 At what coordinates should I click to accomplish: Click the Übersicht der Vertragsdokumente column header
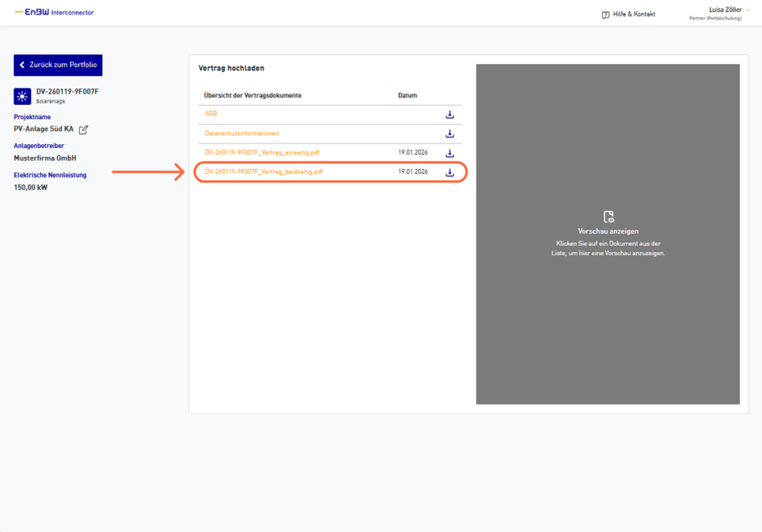pos(253,95)
